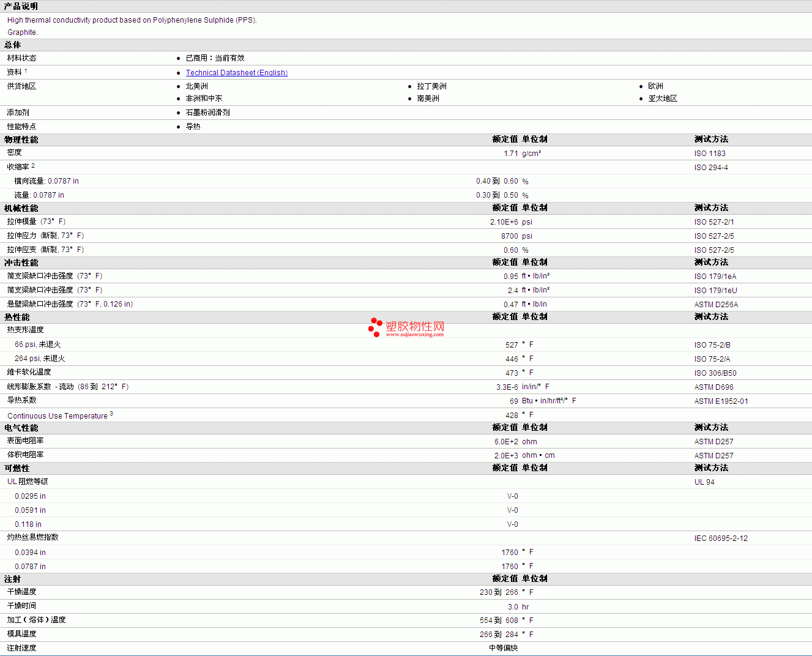Click the "欧洲" region entry
812x656 pixels.
click(656, 86)
